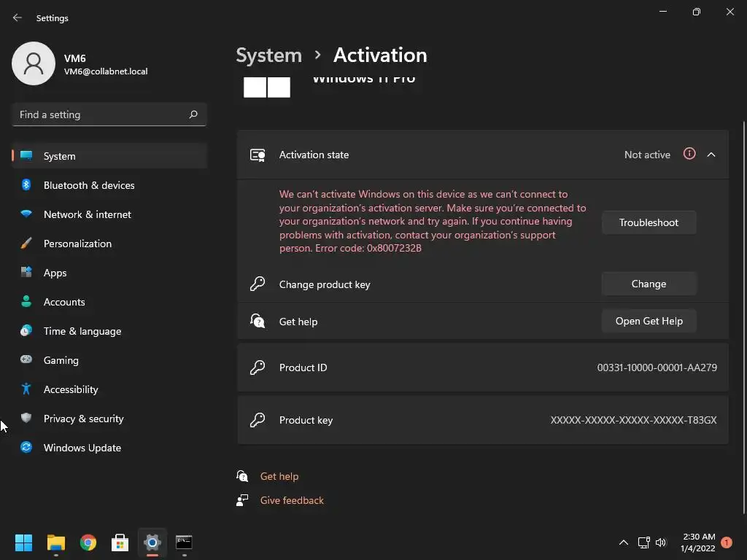747x560 pixels.
Task: Click the System breadcrumb link
Action: 268,55
